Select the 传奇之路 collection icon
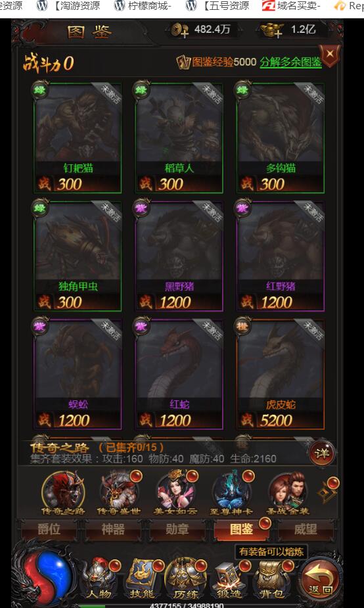Image resolution: width=364 pixels, height=608 pixels. click(63, 493)
